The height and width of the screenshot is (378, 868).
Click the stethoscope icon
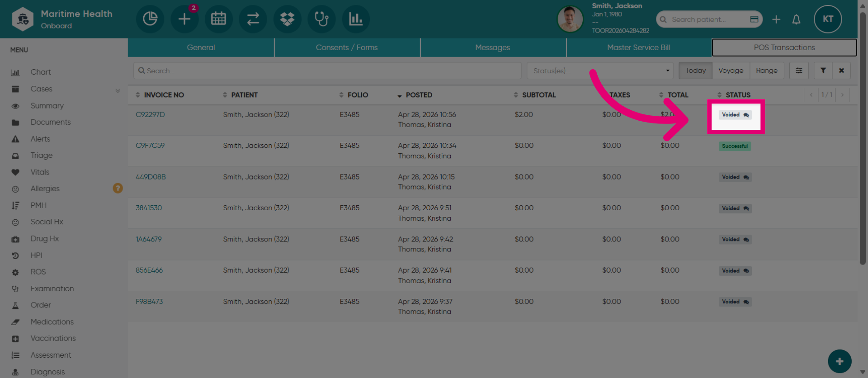(x=322, y=19)
